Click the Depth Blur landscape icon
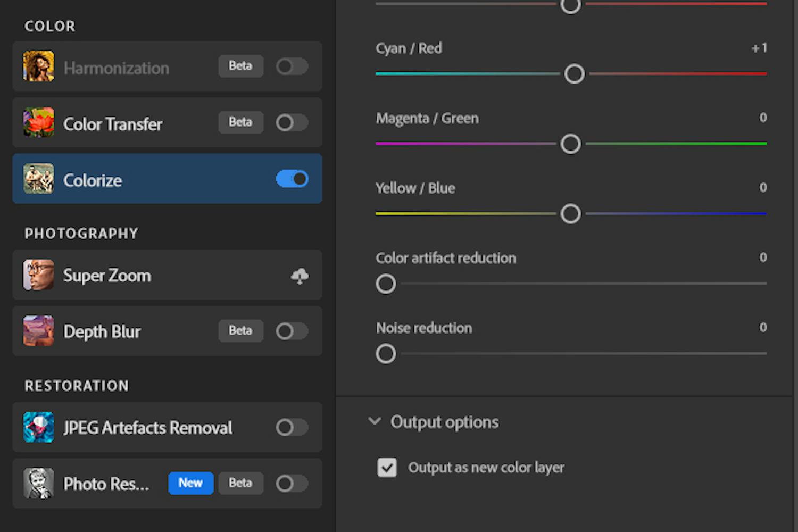798x532 pixels. tap(39, 331)
